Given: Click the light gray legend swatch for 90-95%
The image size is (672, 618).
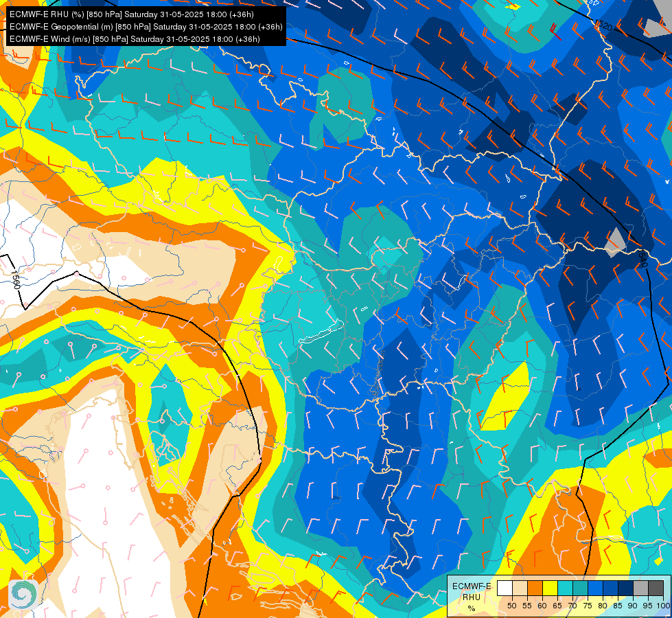Looking at the screenshot, I should click(x=640, y=588).
